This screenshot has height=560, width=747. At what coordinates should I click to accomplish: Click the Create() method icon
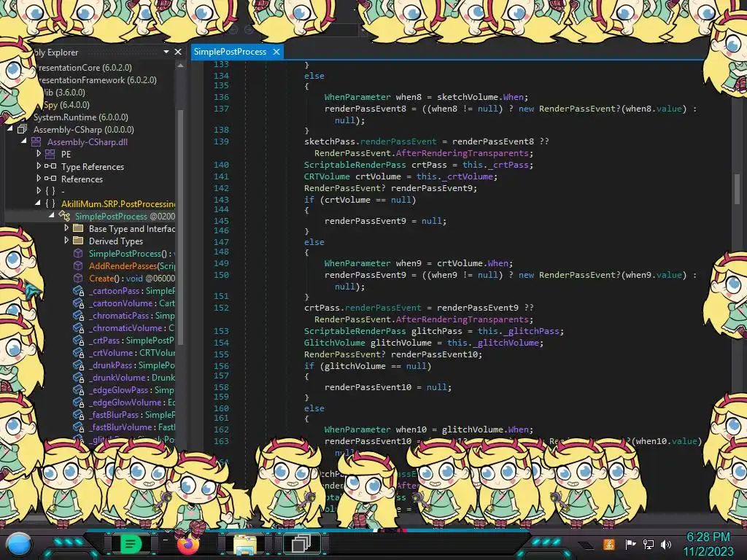78,278
